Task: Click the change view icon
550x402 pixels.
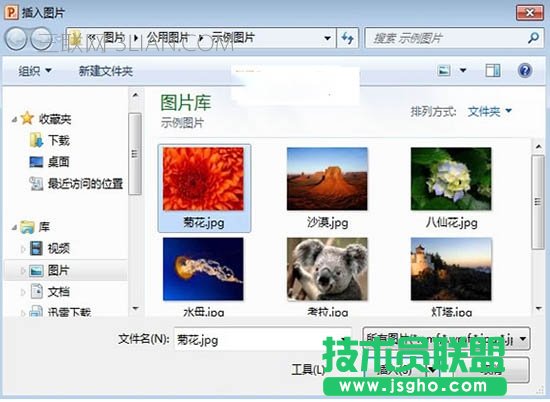Action: coord(444,71)
